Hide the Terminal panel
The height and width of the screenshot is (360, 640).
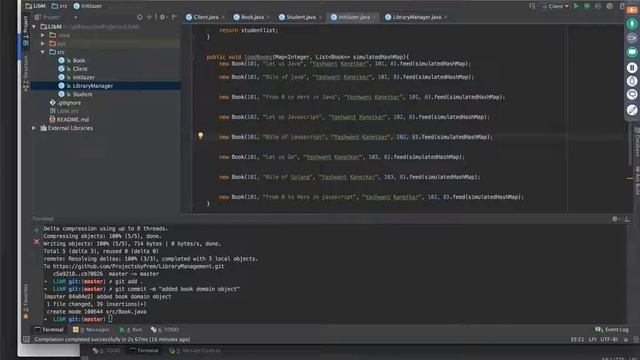[627, 219]
